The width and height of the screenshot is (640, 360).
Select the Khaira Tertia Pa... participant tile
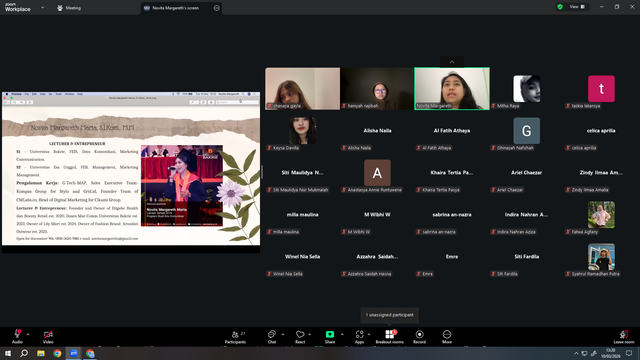(452, 173)
